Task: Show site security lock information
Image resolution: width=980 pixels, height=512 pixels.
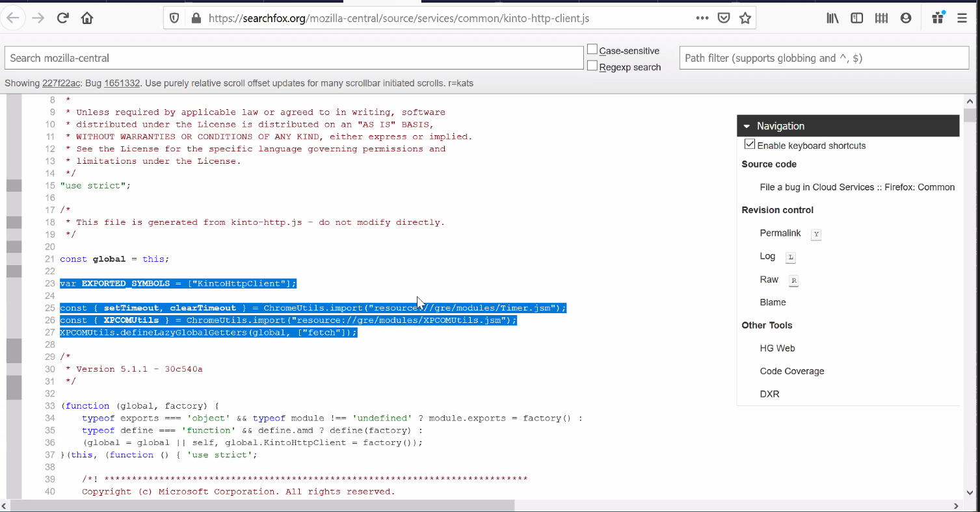Action: coord(196,18)
